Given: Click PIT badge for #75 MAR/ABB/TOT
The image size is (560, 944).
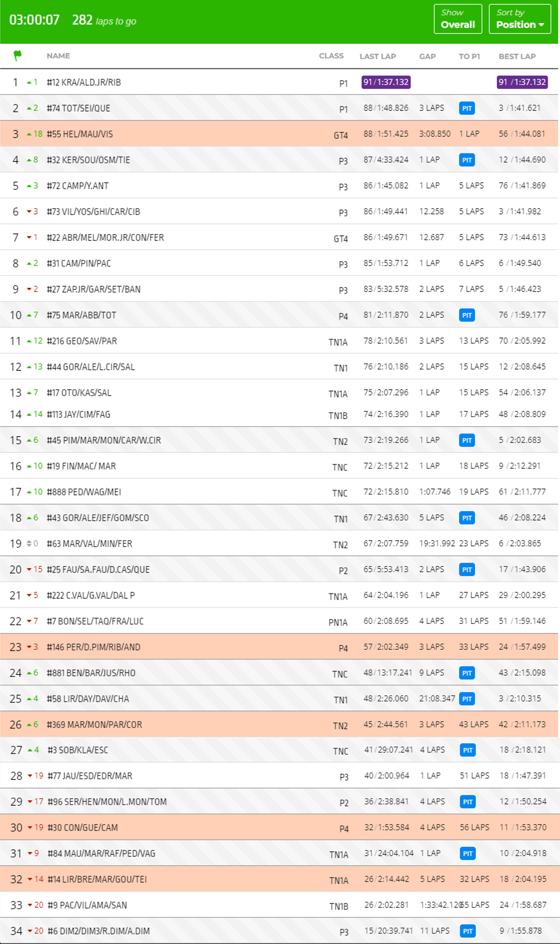Looking at the screenshot, I should click(467, 315).
